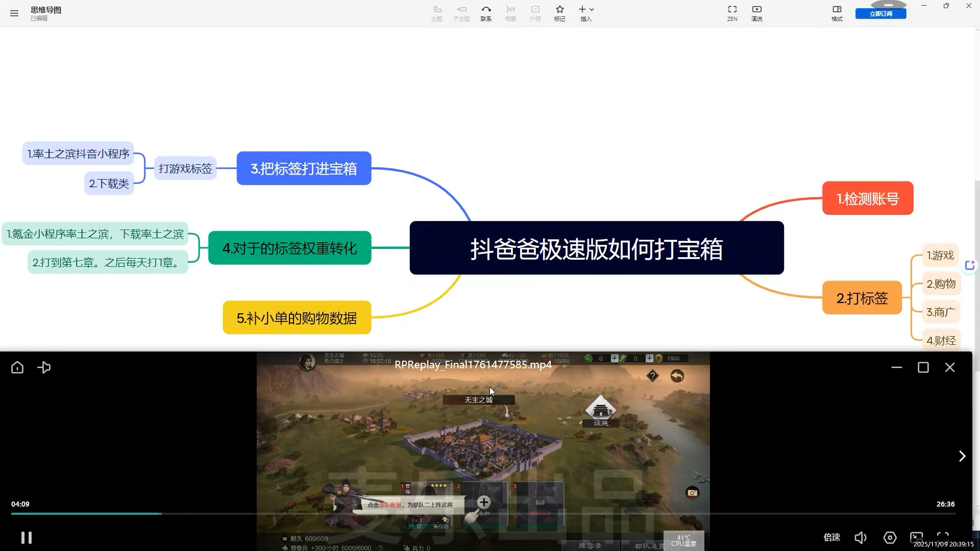The width and height of the screenshot is (980, 551).
Task: Open the hamburger menu
Action: (14, 13)
